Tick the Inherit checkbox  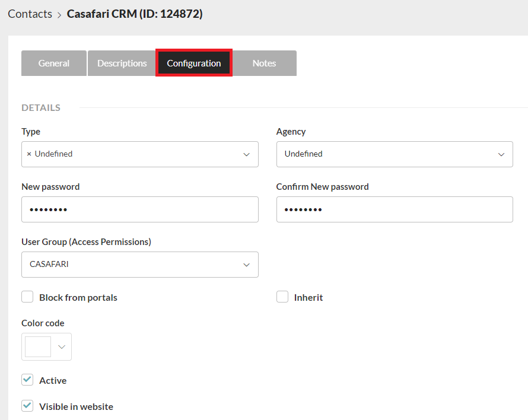click(282, 297)
